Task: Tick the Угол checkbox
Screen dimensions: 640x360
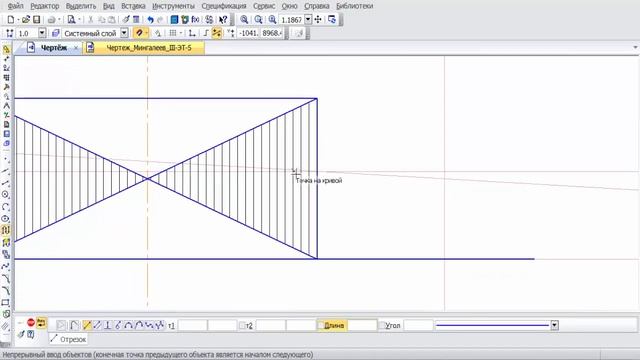Action: pyautogui.click(x=382, y=325)
